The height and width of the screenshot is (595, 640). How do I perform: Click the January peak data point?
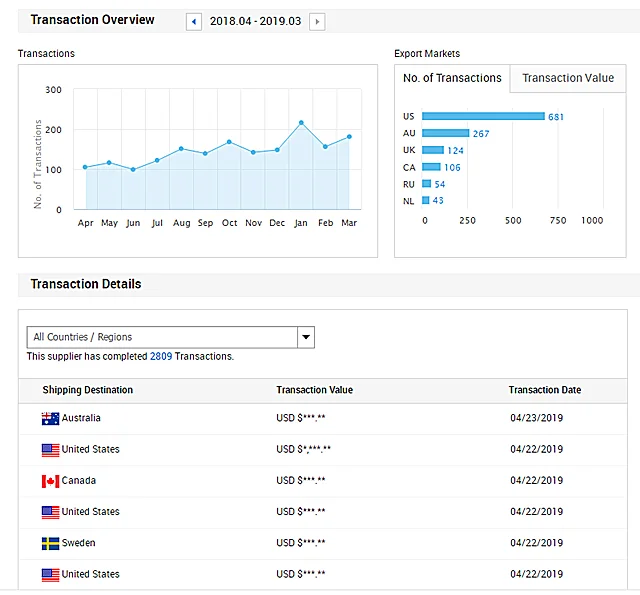pyautogui.click(x=301, y=123)
